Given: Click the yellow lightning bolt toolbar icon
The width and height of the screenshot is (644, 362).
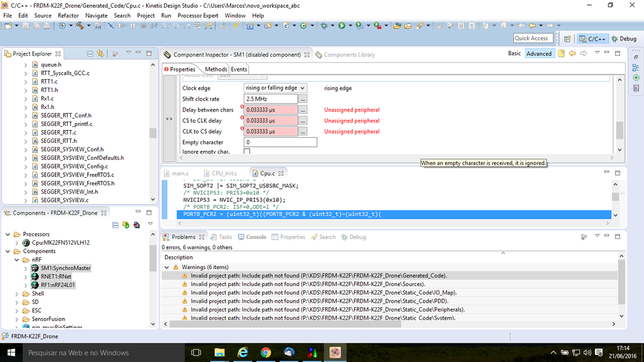Looking at the screenshot, I should (236, 26).
